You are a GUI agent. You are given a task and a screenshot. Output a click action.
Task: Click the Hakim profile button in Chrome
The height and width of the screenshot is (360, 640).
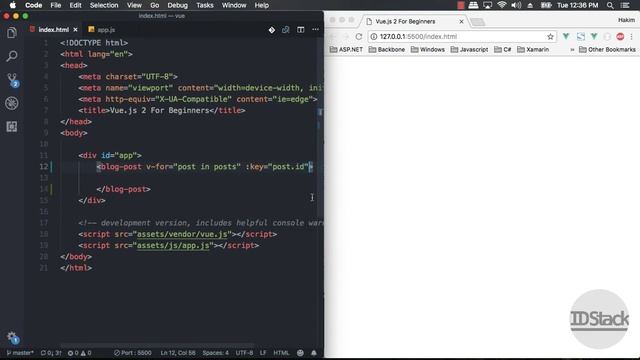626,20
